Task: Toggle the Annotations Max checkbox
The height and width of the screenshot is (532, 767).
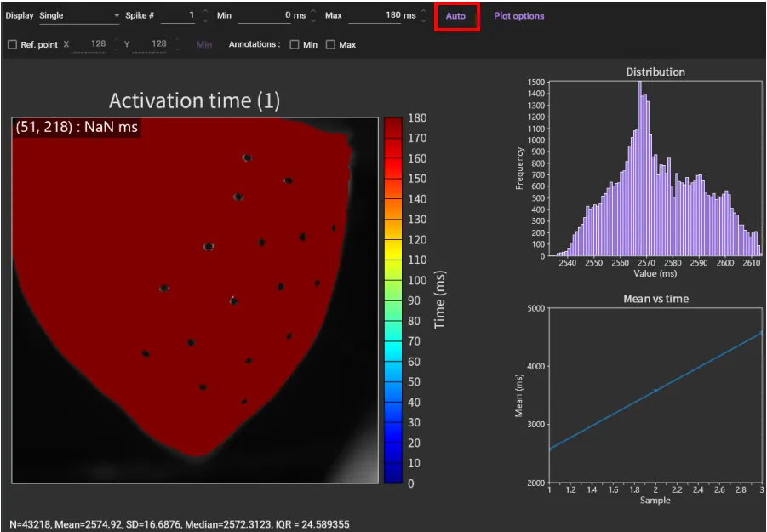Action: (330, 45)
